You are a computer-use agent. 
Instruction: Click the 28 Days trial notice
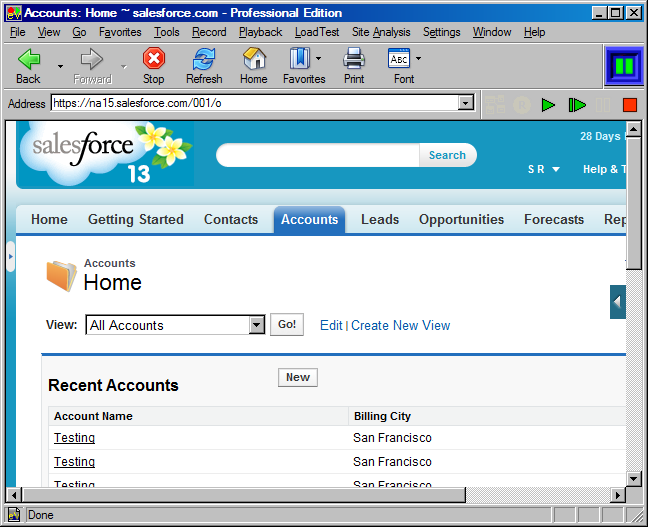point(603,136)
